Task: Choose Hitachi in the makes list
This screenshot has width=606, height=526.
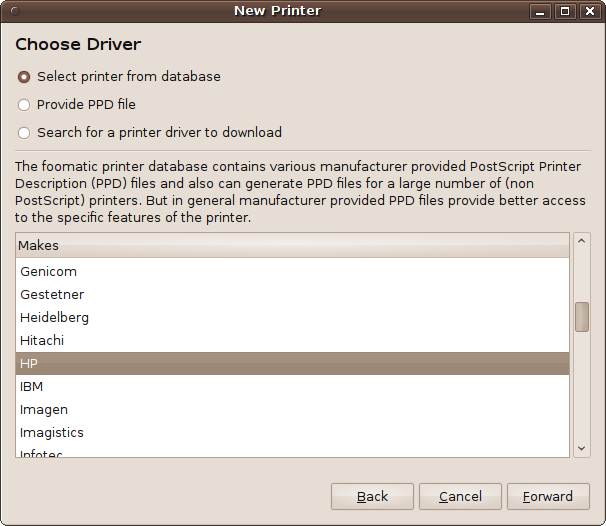Action: click(292, 340)
